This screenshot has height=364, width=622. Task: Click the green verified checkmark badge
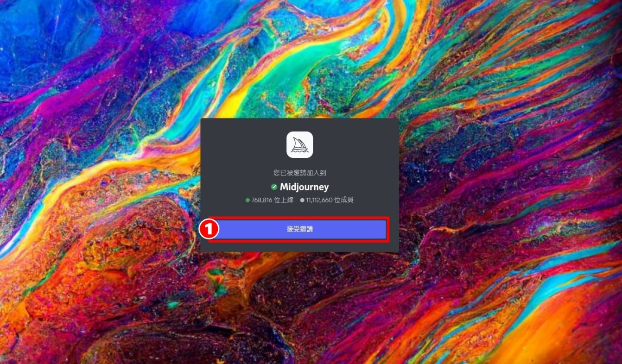[274, 187]
